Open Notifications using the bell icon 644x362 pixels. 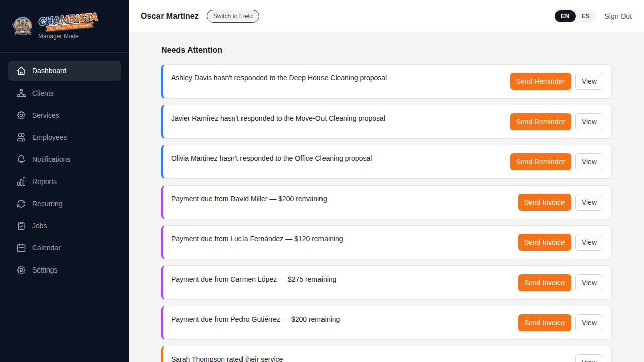pos(21,159)
